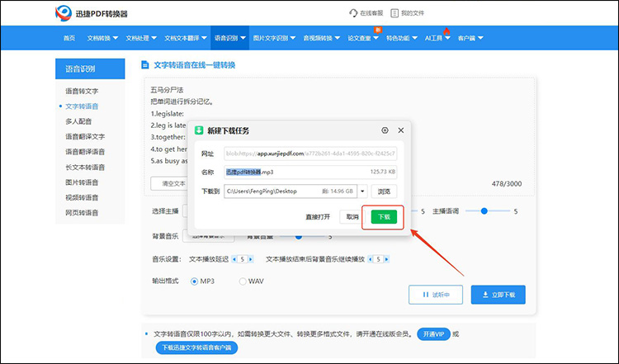Open the 语音识别 menu
This screenshot has height=364, width=619.
229,38
